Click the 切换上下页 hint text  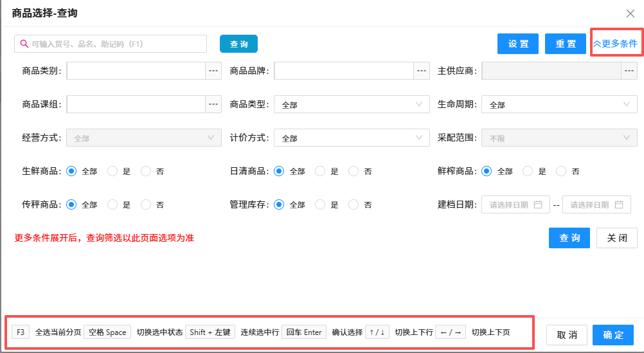point(491,332)
